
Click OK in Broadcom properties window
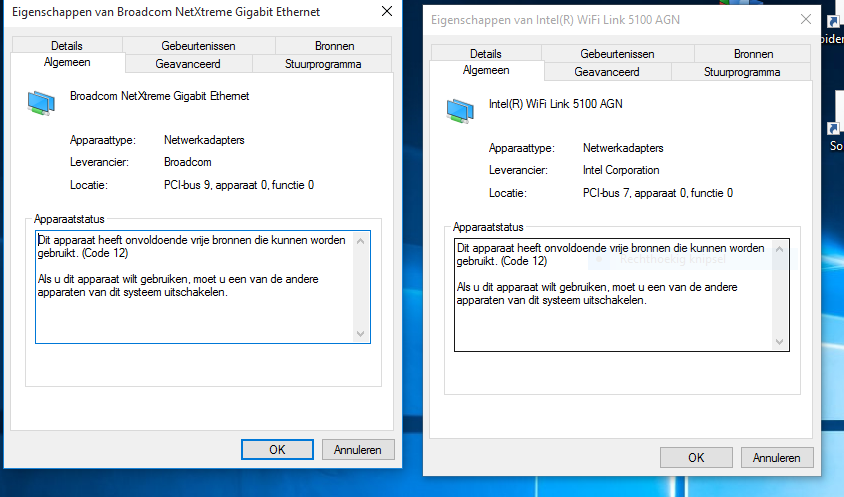point(277,450)
